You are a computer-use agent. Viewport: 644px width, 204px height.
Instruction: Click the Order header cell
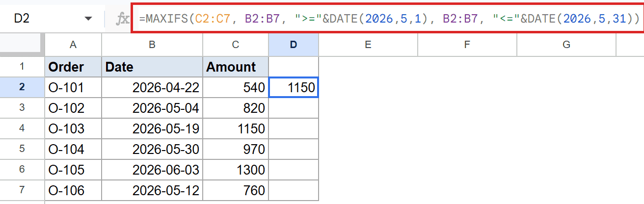[73, 67]
